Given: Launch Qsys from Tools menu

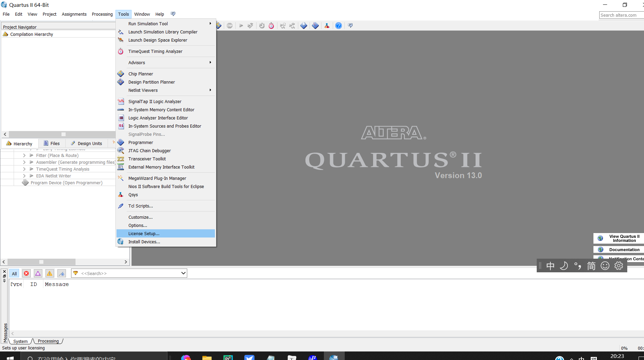Looking at the screenshot, I should click(166, 195).
